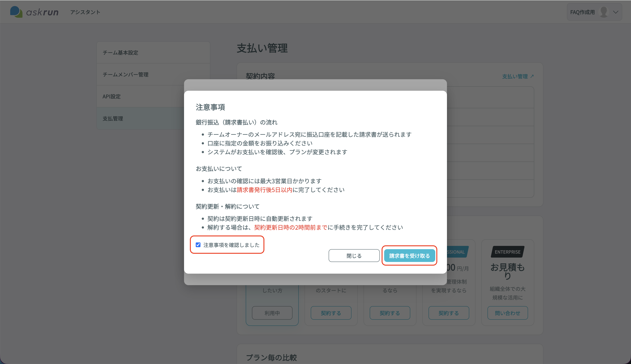Open the 支払い管理 external link
Image resolution: width=631 pixels, height=364 pixels.
(x=518, y=76)
